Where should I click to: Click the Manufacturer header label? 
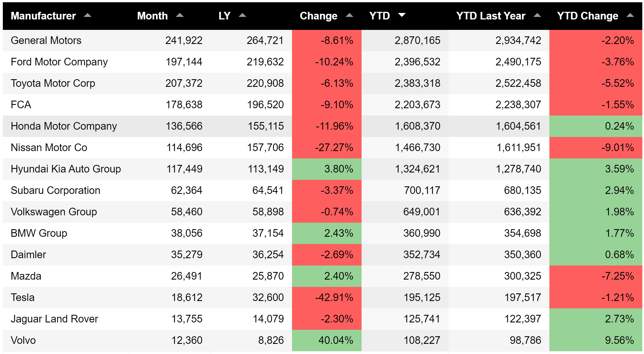43,16
